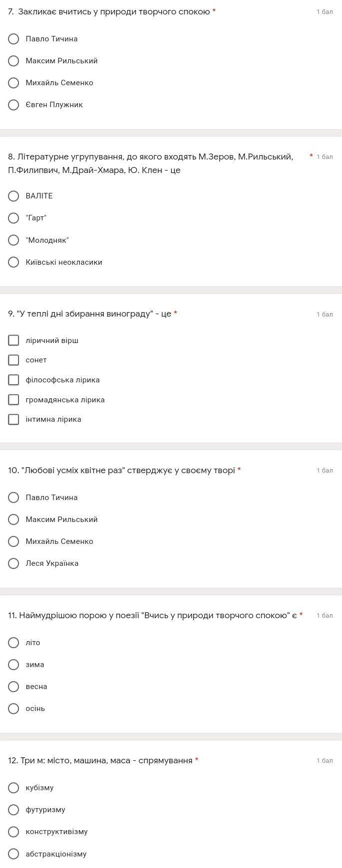Choose Київські неокласики answer
Screen dimensions: 342x868
13,262
